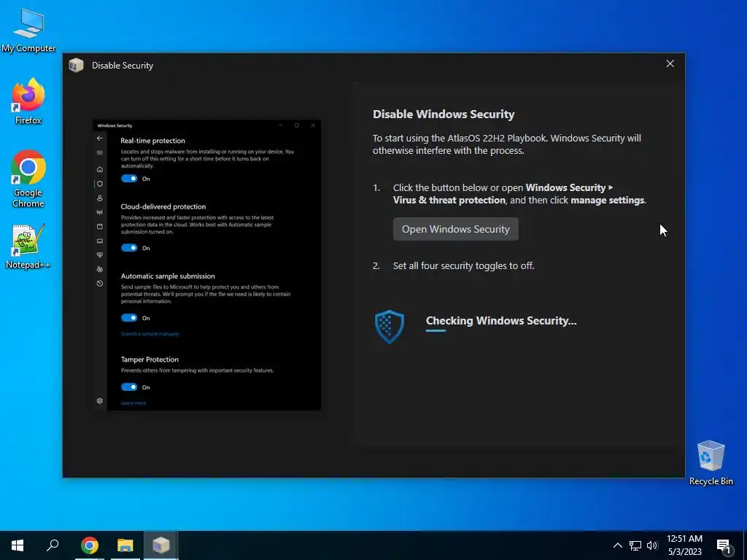Select Virus & threat shield icon in preview sidebar
The image size is (747, 560).
tap(99, 183)
